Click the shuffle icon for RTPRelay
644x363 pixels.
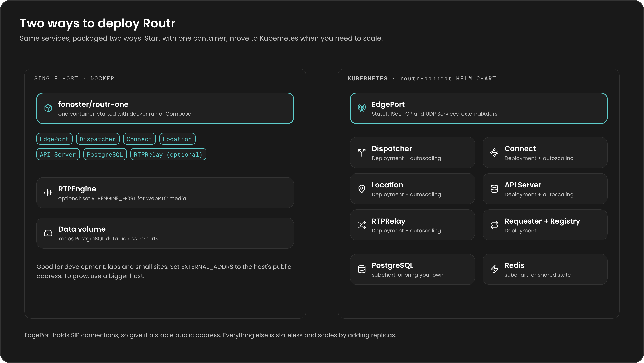click(362, 225)
